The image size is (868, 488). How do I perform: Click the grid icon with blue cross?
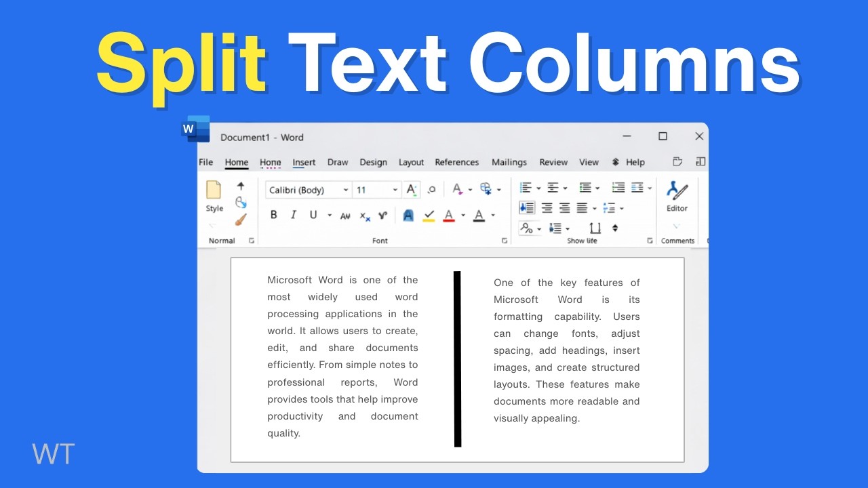(x=486, y=189)
